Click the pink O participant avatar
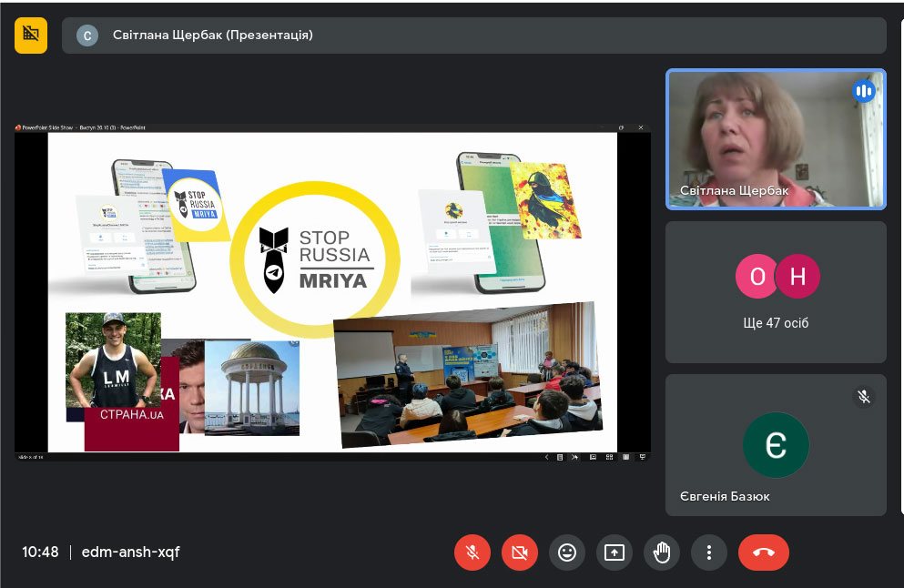 point(757,276)
